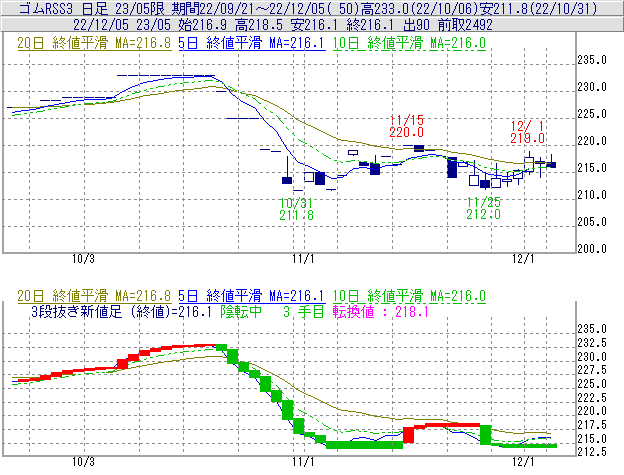Click the tall red reversal block in lower chart
Image resolution: width=624 pixels, height=475 pixels.
pos(408,435)
